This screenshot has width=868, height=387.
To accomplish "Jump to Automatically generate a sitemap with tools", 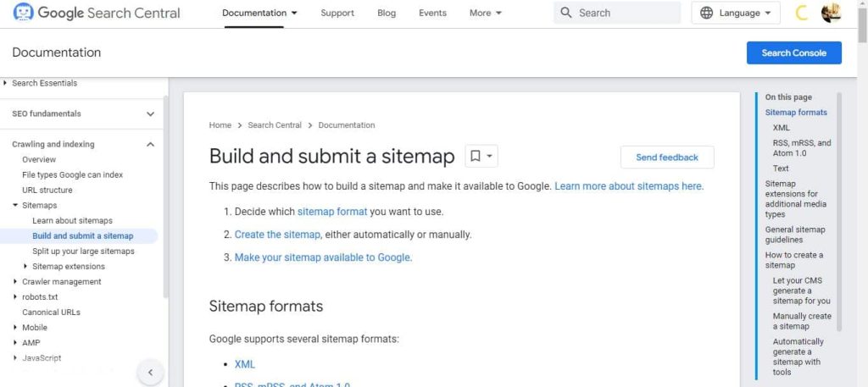I will [x=798, y=357].
